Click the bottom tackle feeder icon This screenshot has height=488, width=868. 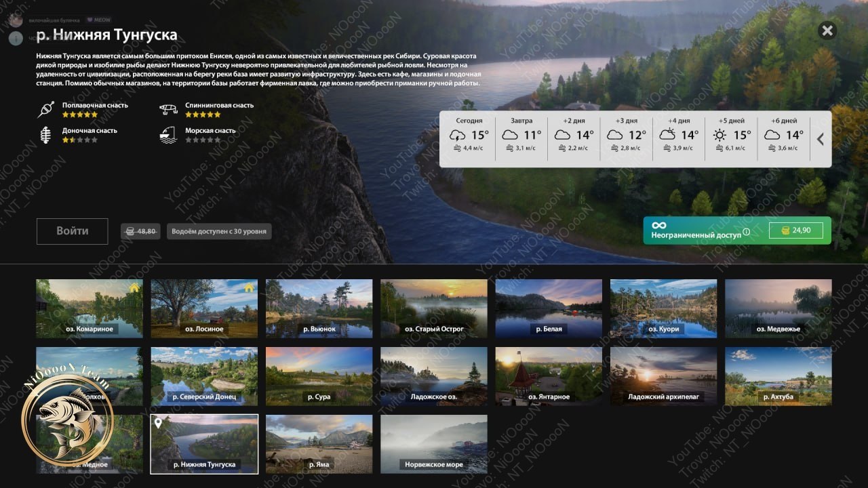pyautogui.click(x=45, y=134)
